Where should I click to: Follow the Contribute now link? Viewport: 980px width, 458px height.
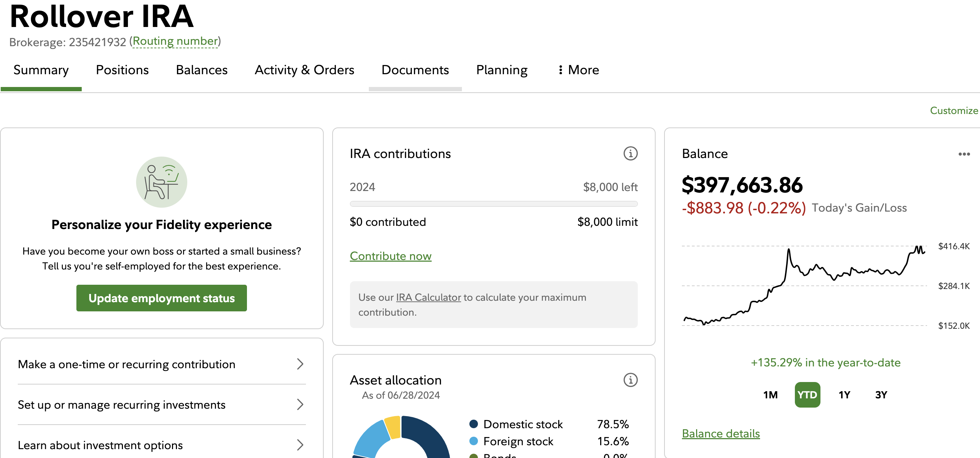pos(391,256)
